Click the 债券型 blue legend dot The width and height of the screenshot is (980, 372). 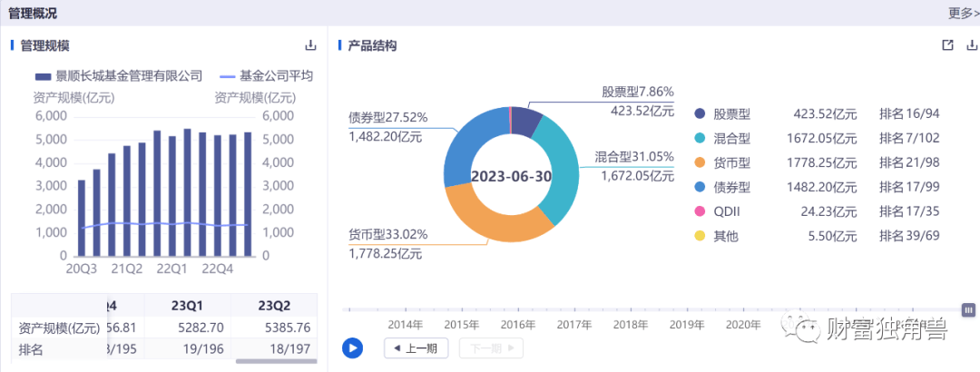coord(700,188)
